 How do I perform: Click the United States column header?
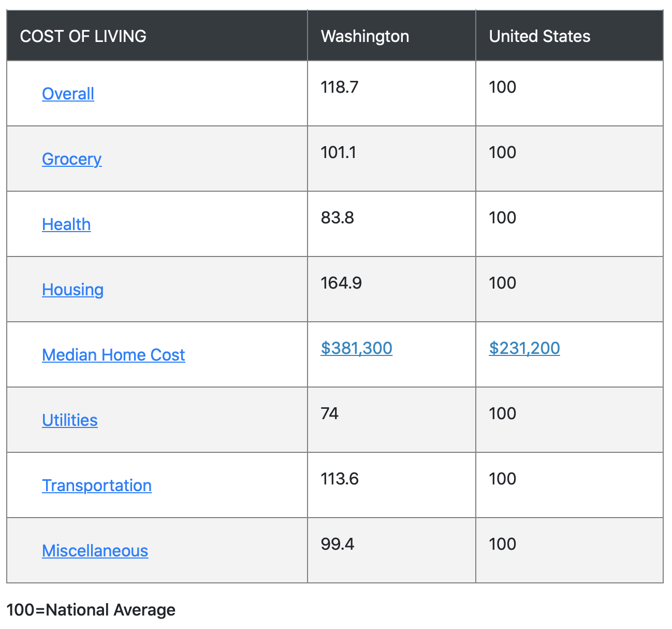(x=569, y=36)
